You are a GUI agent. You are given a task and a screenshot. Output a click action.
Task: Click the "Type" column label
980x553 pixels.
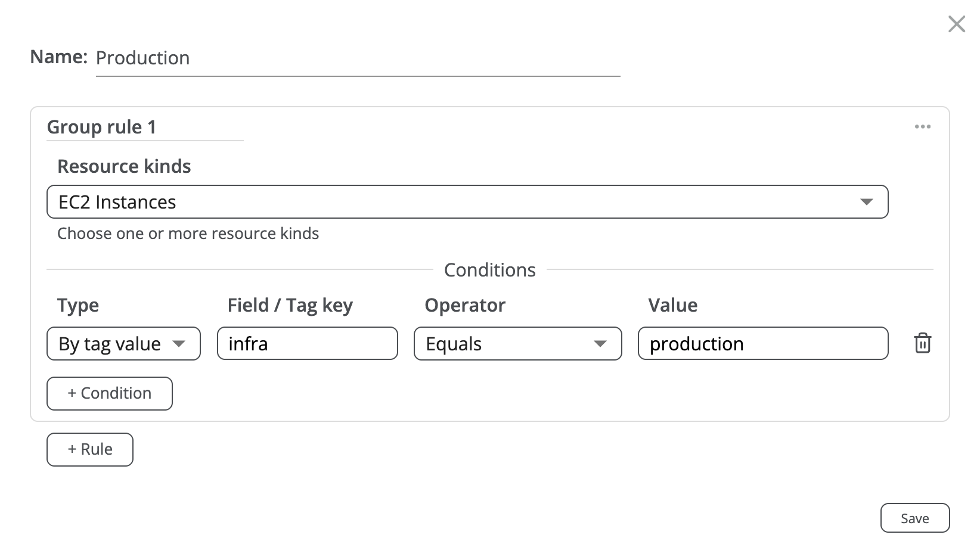coord(78,305)
